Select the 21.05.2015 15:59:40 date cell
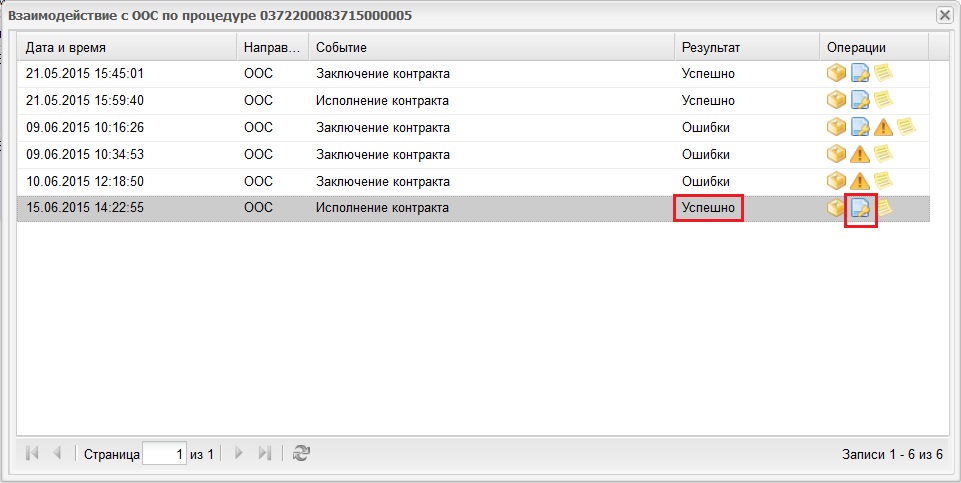 pyautogui.click(x=85, y=100)
